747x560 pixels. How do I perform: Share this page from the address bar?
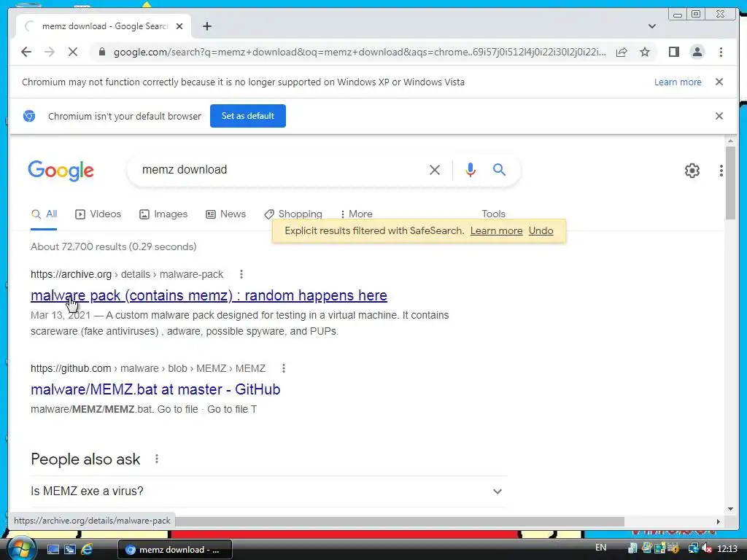622,52
